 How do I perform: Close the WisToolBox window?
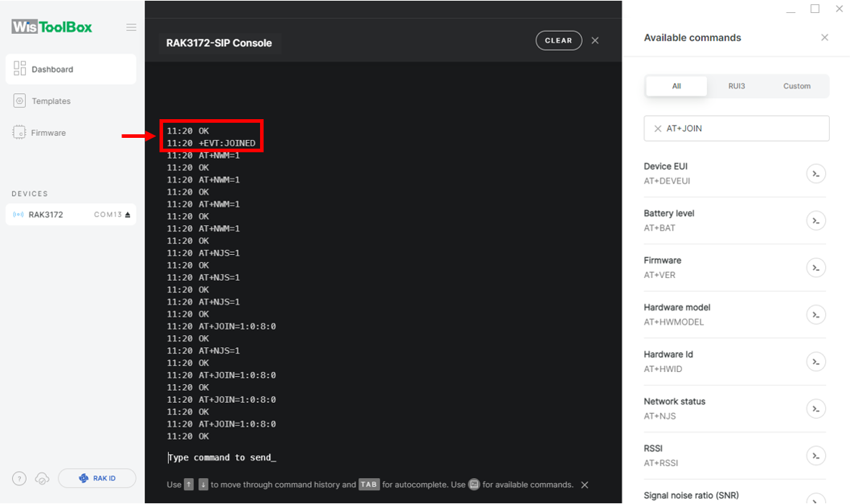(839, 9)
